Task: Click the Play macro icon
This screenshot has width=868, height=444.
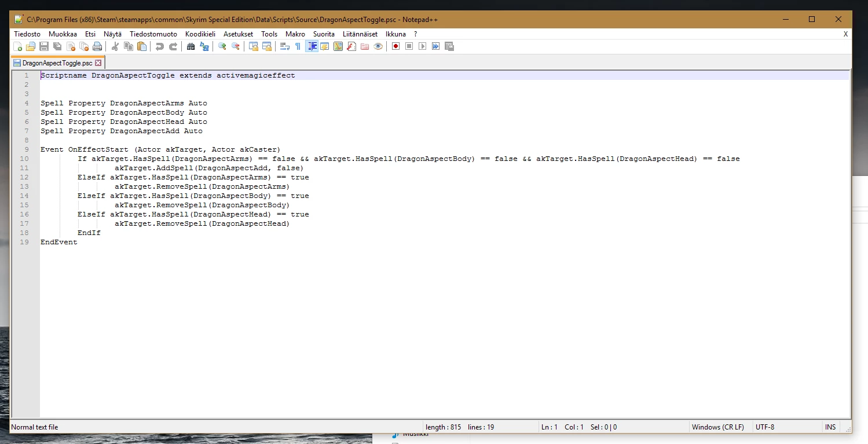Action: pyautogui.click(x=423, y=46)
